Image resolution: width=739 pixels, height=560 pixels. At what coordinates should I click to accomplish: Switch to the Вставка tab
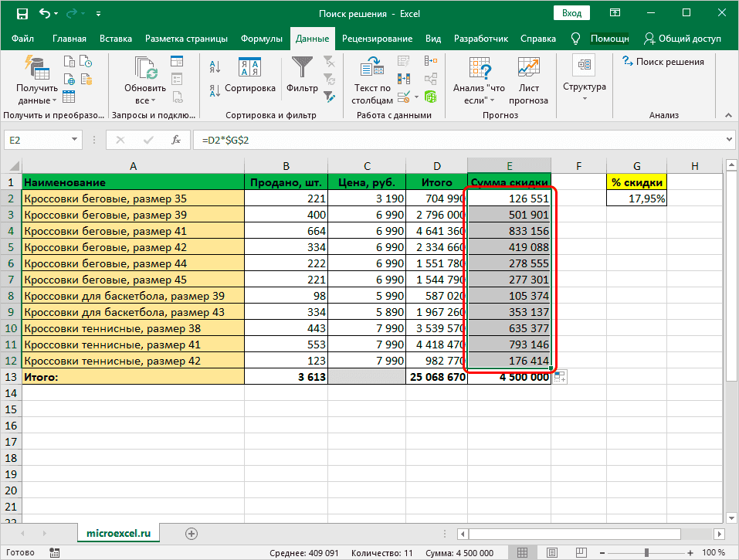pyautogui.click(x=116, y=39)
